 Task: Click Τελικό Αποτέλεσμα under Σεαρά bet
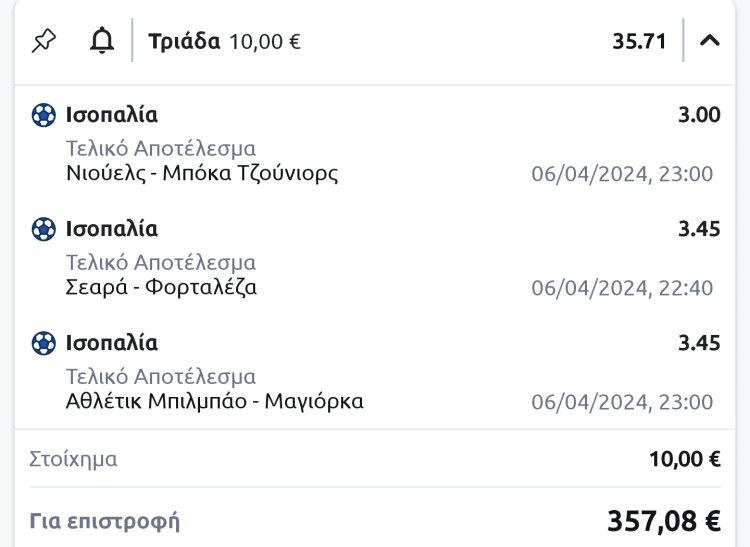coord(161,263)
